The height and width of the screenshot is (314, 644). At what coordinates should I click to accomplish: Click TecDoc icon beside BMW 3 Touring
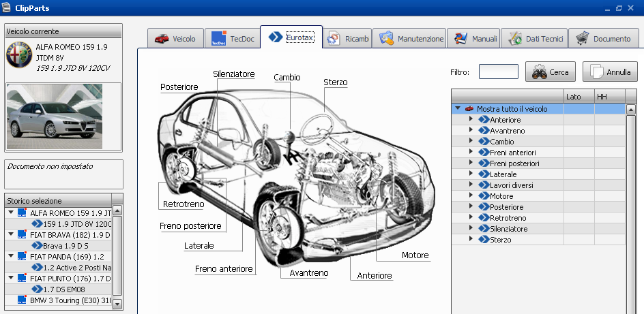click(23, 300)
